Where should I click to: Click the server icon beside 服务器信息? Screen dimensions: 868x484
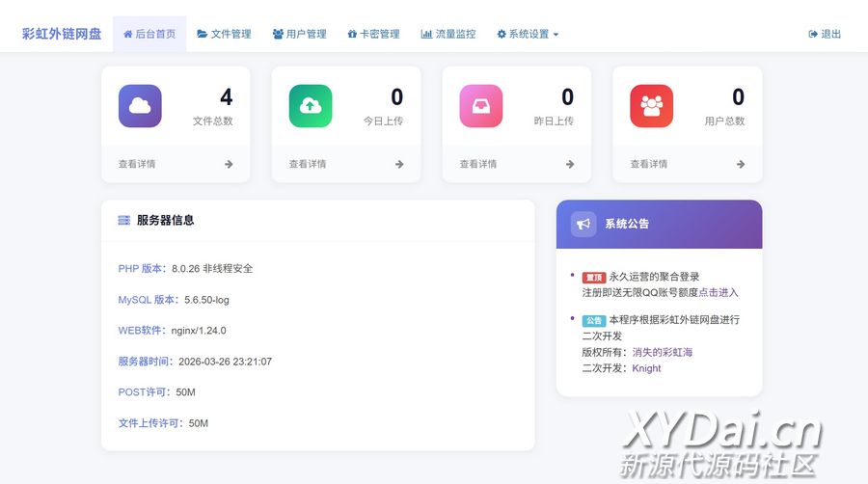click(124, 220)
